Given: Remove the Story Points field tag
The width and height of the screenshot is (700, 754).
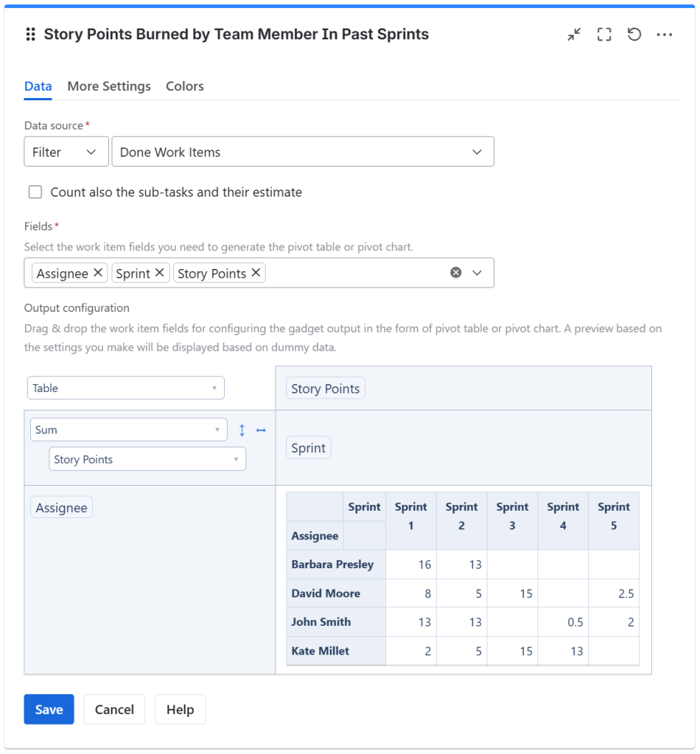Looking at the screenshot, I should 256,273.
